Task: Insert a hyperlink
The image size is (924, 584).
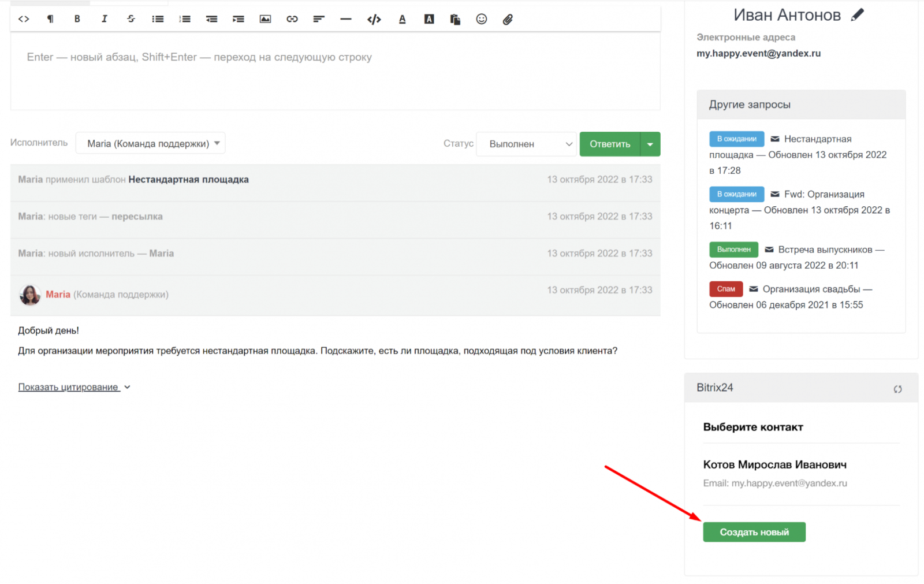Action: [x=292, y=19]
